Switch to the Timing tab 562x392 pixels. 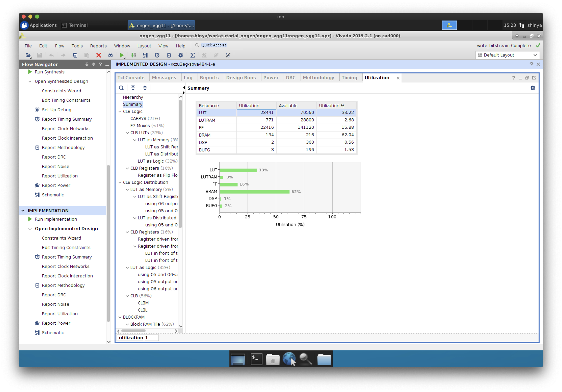click(x=349, y=78)
